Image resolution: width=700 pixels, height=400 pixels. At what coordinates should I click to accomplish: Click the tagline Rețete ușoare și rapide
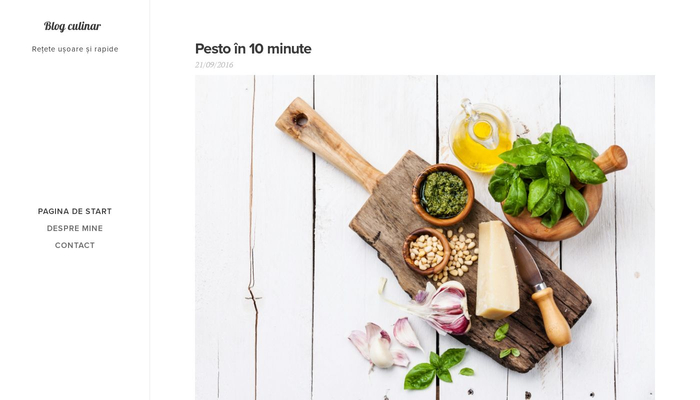pyautogui.click(x=75, y=49)
